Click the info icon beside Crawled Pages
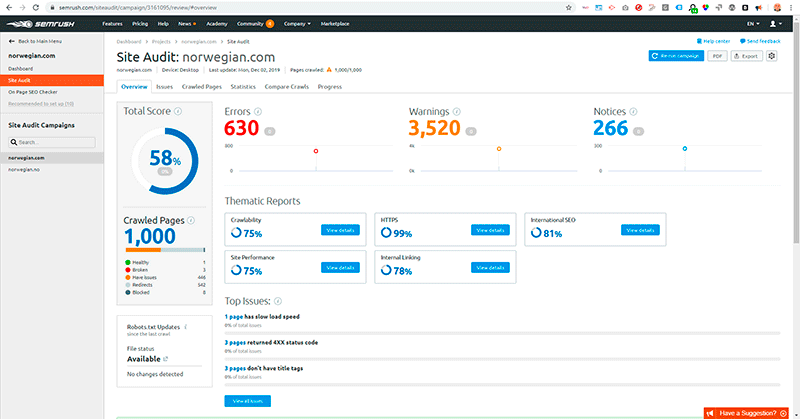 190,219
